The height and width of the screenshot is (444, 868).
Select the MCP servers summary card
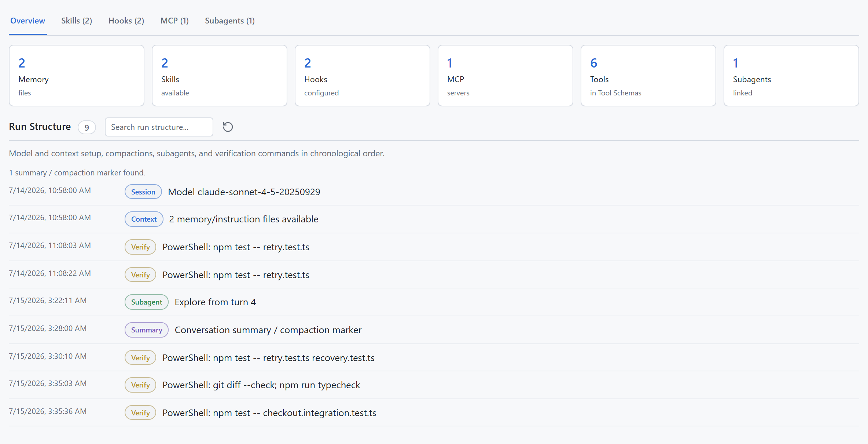[x=505, y=76]
